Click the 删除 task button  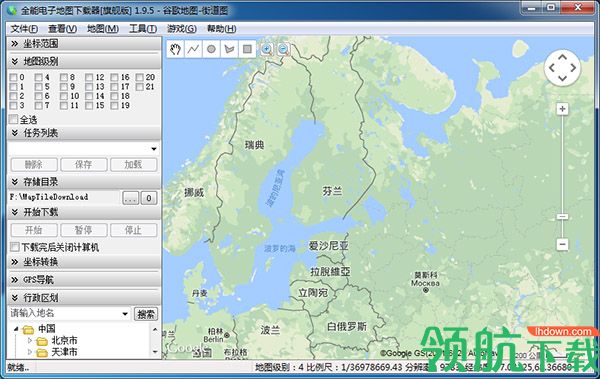pyautogui.click(x=34, y=165)
